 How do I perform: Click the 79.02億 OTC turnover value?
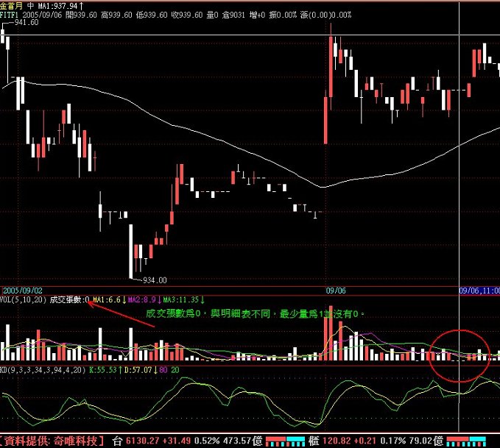click(x=426, y=441)
